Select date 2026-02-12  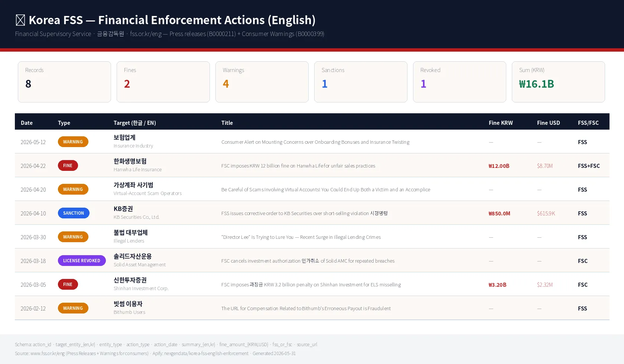click(33, 309)
